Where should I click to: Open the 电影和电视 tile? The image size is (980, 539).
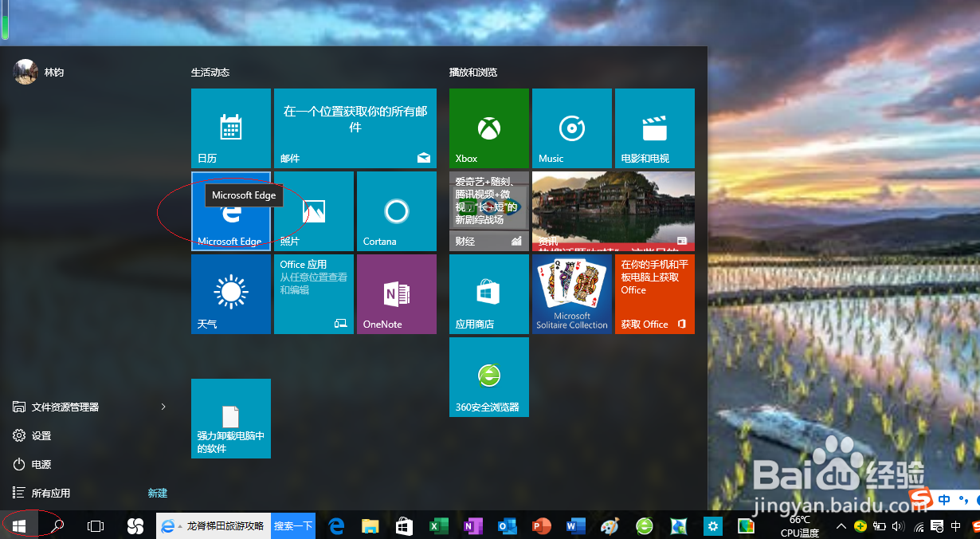click(655, 128)
